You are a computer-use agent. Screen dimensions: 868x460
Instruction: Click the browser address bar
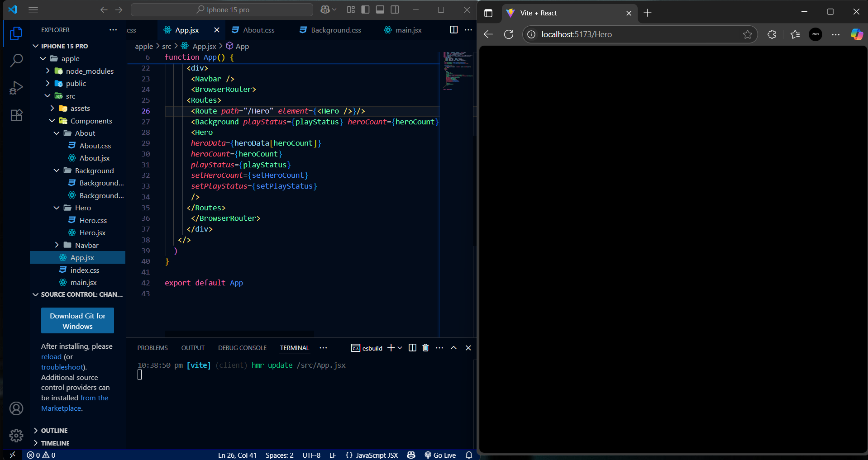click(634, 34)
